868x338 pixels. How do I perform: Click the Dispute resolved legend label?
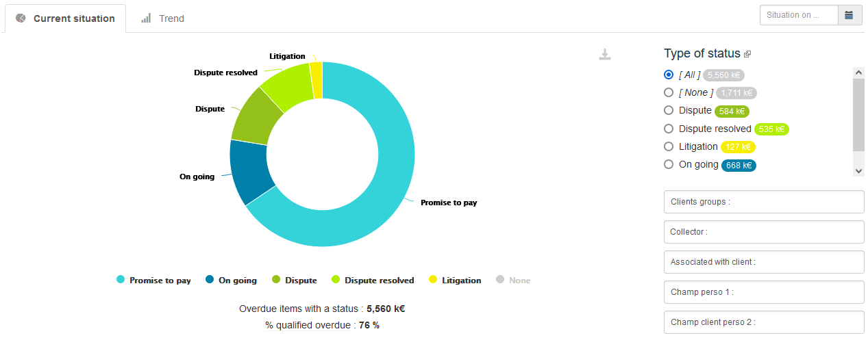tap(379, 281)
